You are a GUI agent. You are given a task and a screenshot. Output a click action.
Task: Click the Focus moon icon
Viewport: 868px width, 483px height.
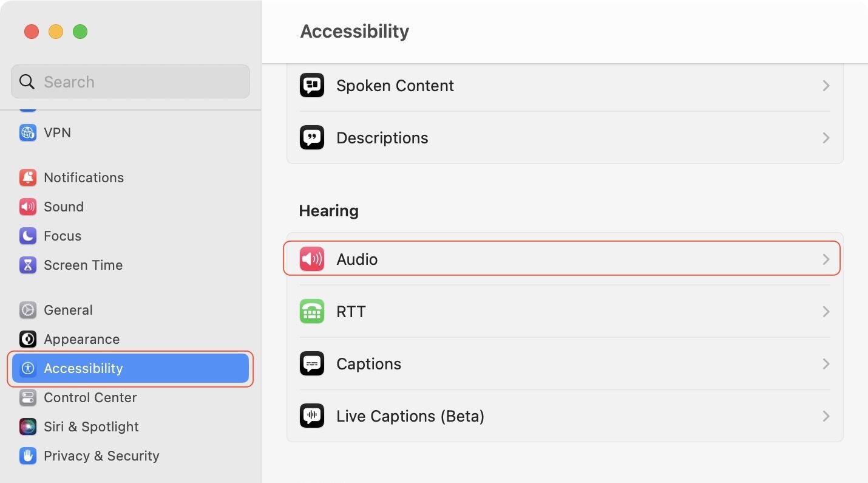[28, 236]
